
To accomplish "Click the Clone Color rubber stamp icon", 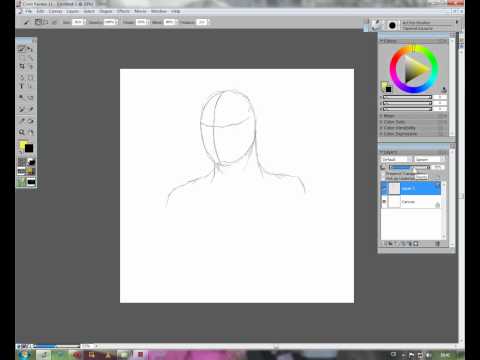I will pos(444,89).
